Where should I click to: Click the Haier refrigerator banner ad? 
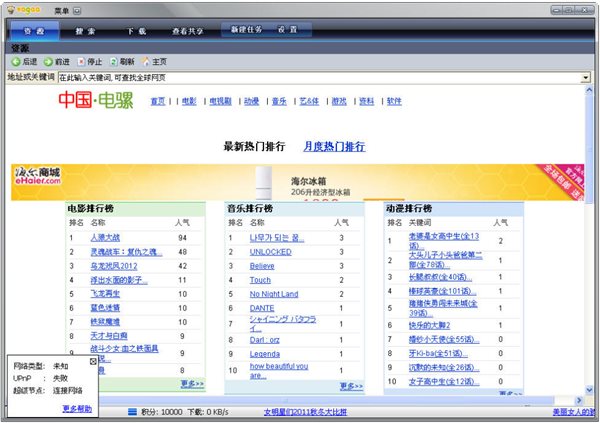pos(299,181)
